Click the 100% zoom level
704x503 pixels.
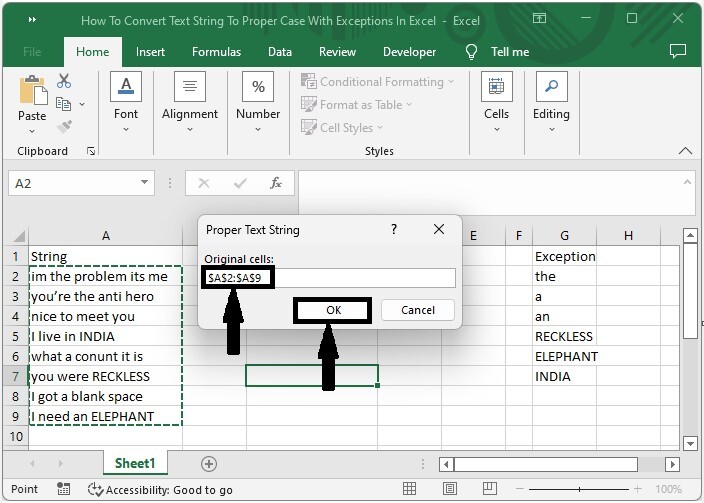669,489
